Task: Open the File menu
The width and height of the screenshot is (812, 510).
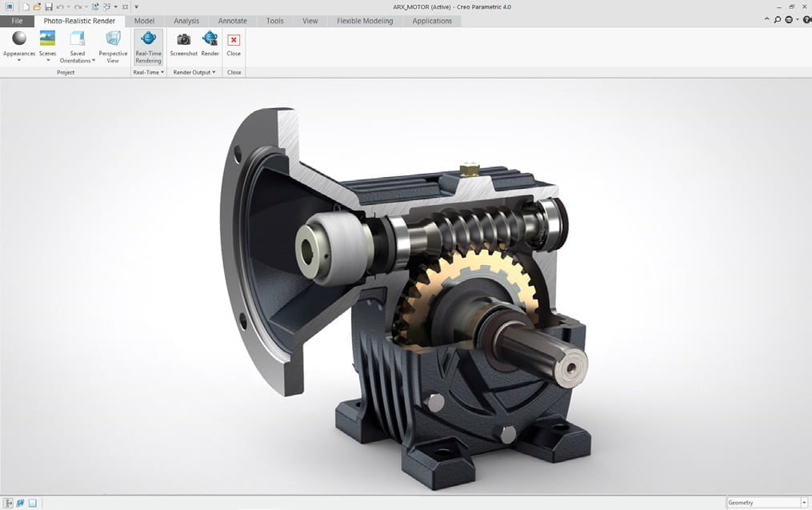Action: click(17, 21)
